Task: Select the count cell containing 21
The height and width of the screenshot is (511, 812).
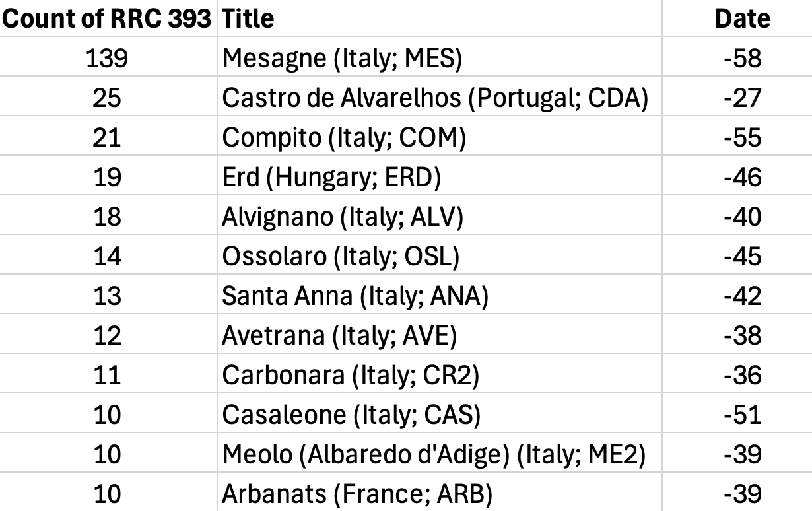Action: coord(107,138)
